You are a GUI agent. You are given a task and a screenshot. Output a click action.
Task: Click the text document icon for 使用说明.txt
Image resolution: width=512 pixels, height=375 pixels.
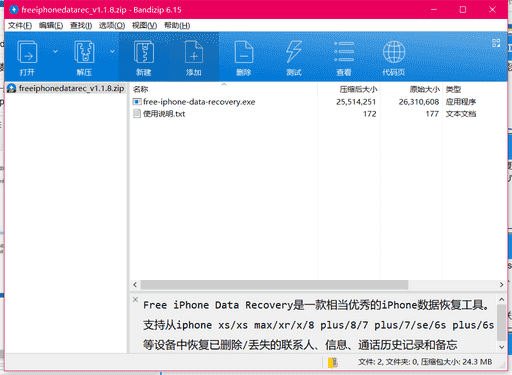(137, 114)
